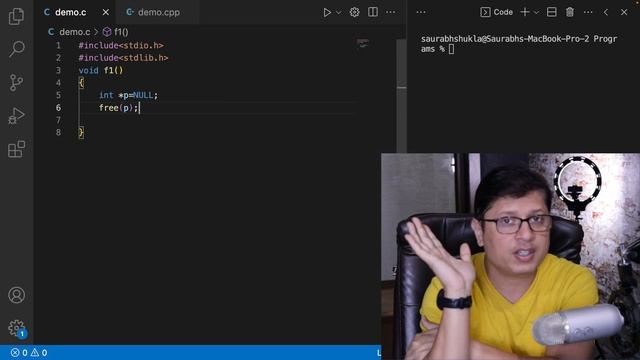The width and height of the screenshot is (640, 360).
Task: Open editor More Actions ellipsis
Action: click(391, 12)
